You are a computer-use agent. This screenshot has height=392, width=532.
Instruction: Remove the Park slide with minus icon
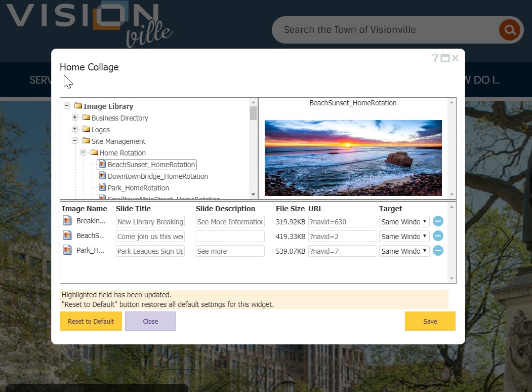(x=438, y=251)
